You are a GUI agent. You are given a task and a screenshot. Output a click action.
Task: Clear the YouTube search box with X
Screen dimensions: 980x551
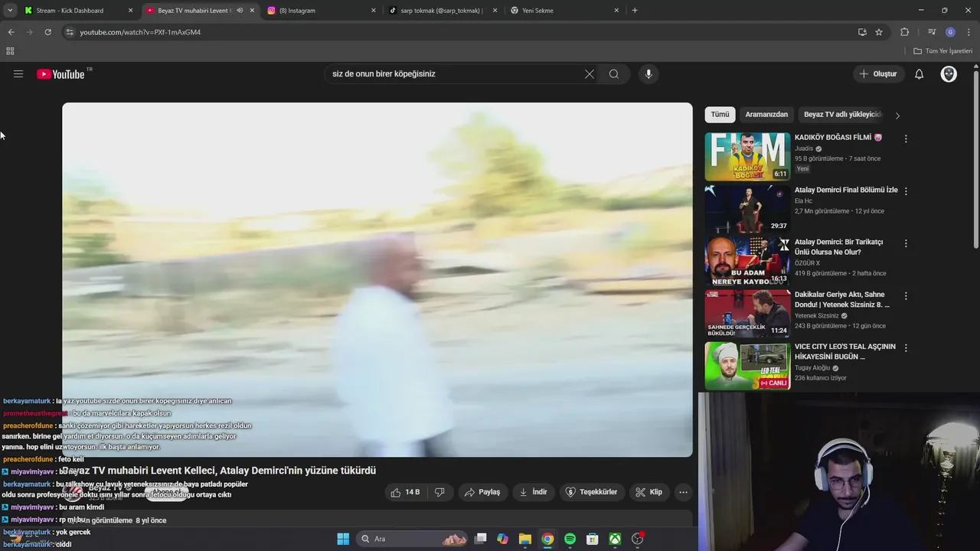(589, 74)
